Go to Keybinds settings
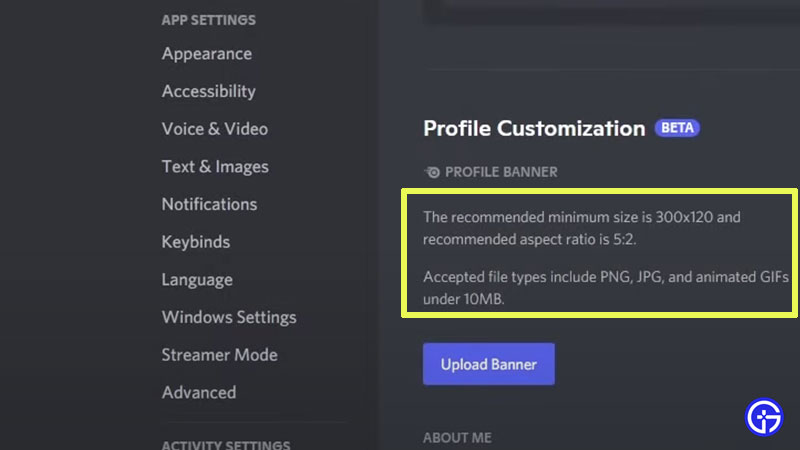This screenshot has height=450, width=800. coord(196,242)
